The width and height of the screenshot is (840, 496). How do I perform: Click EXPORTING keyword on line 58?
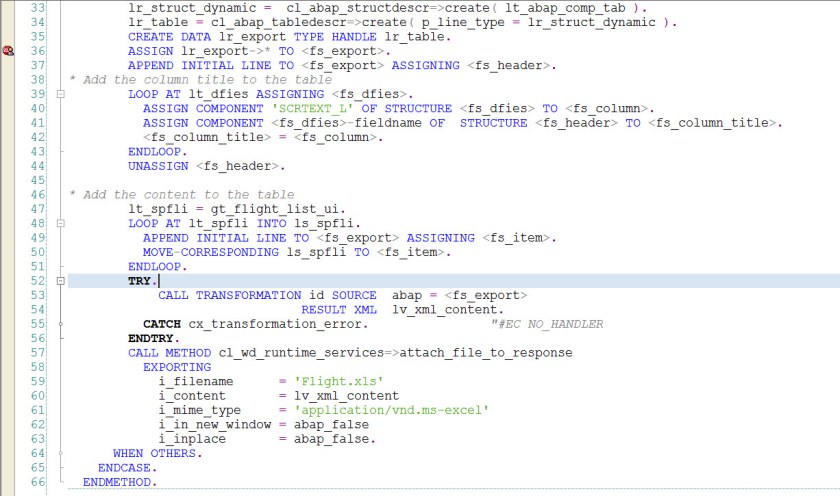(x=177, y=367)
